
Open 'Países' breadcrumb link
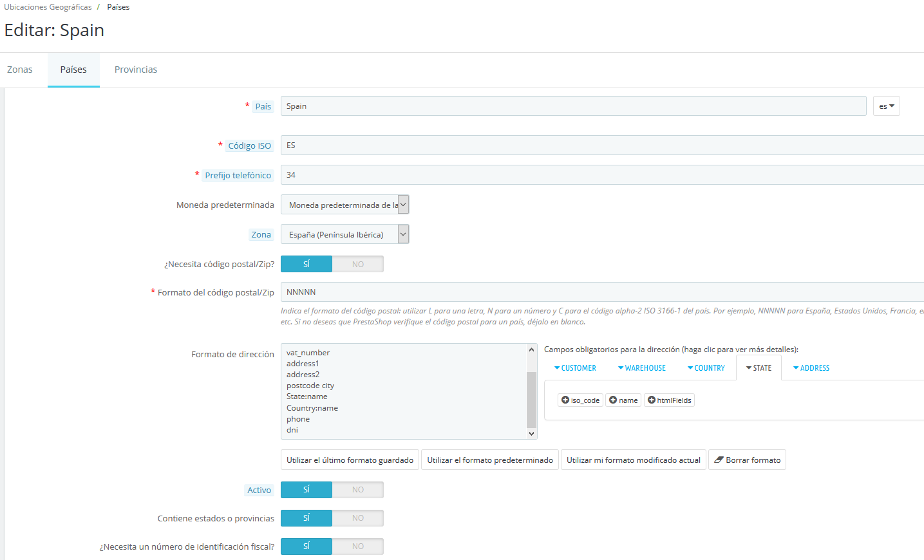[118, 7]
